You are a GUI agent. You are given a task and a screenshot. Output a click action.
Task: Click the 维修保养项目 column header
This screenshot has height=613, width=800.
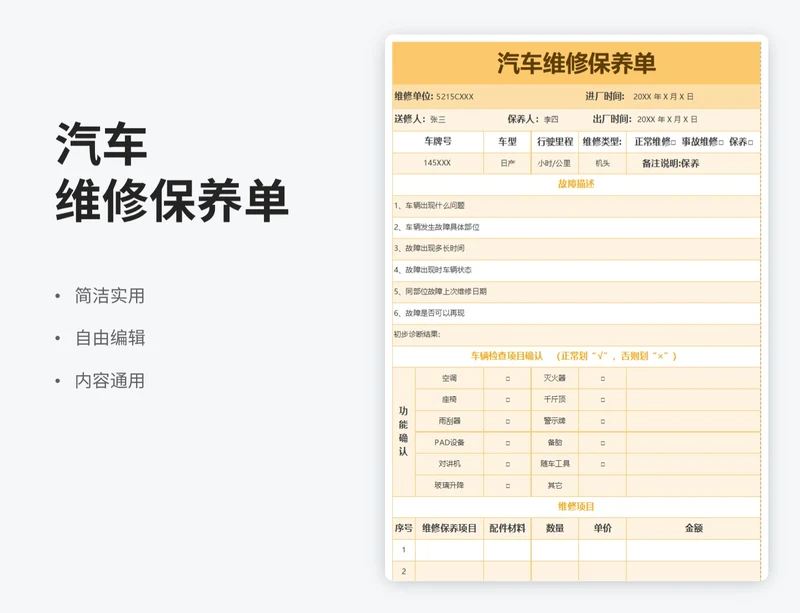click(449, 528)
